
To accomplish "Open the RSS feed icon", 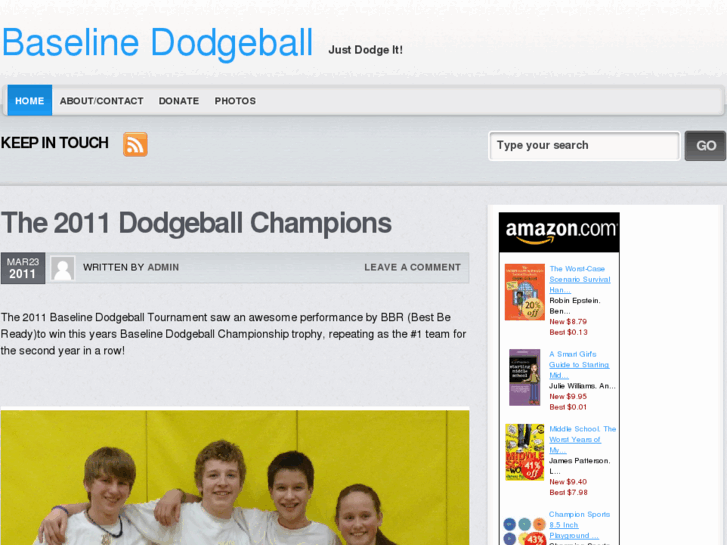I will pos(135,144).
